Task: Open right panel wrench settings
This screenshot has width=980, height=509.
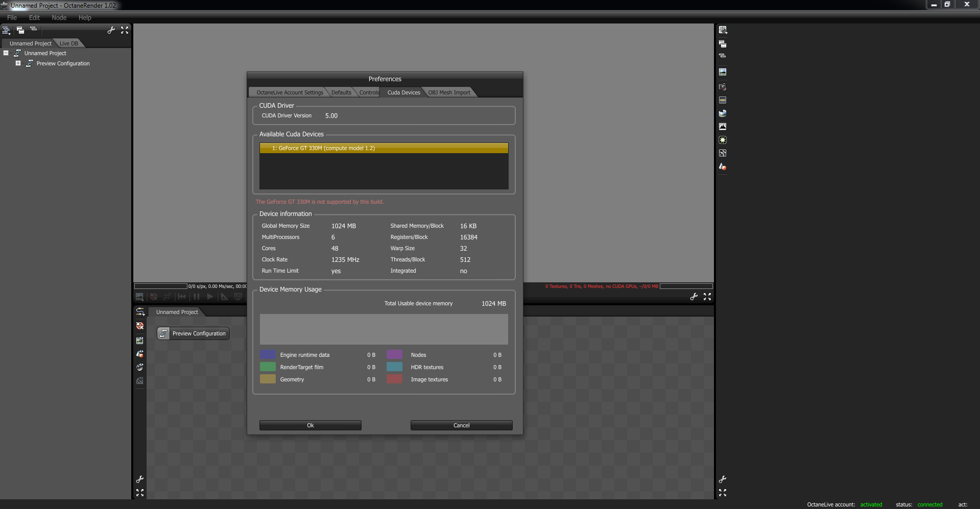Action: point(723,479)
